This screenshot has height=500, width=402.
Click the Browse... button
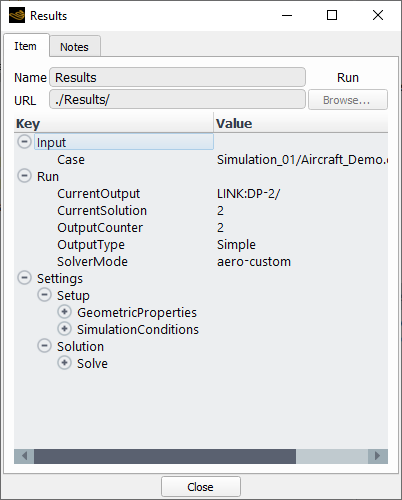tap(348, 100)
